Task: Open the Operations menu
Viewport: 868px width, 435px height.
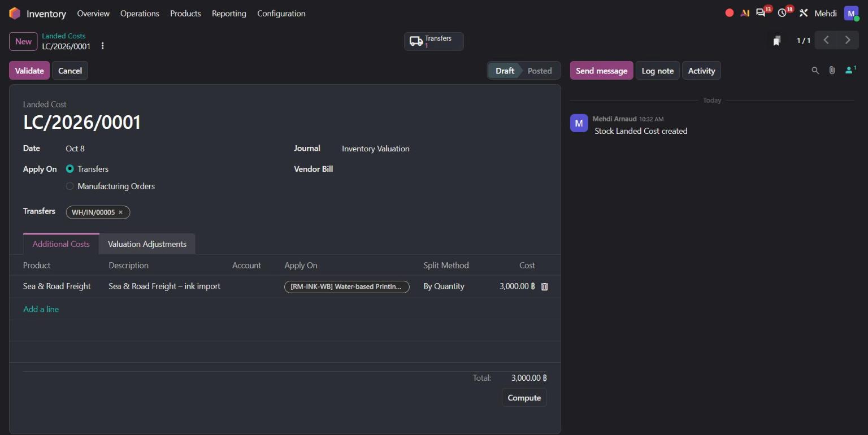Action: [x=140, y=14]
